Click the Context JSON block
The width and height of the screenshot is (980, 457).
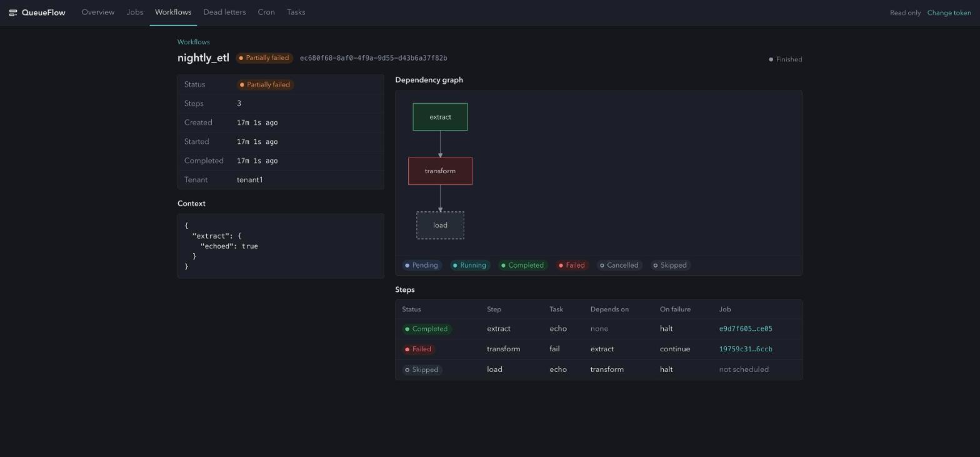coord(281,246)
